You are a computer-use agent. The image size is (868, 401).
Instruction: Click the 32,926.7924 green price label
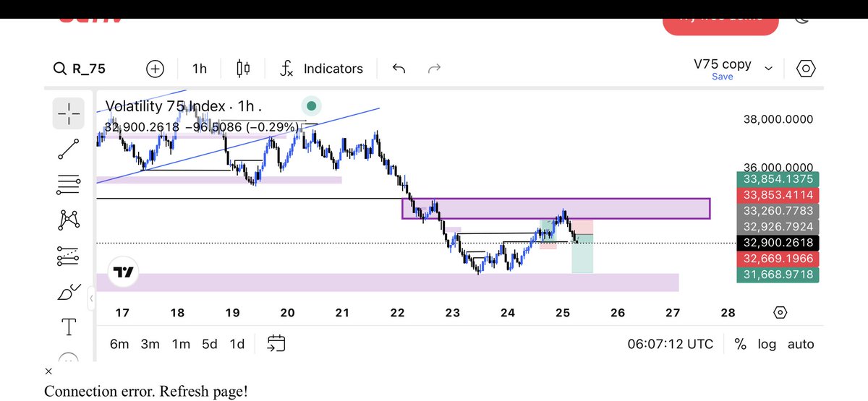coord(777,227)
